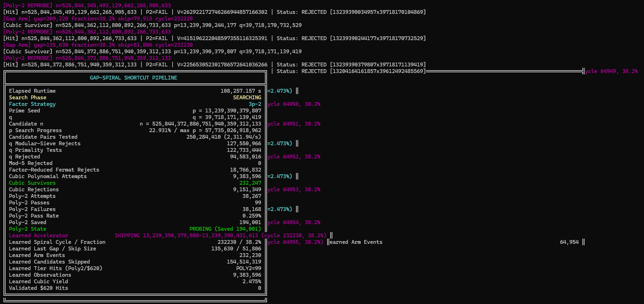The image size is (644, 304).
Task: Click the SEARCHING phase status value
Action: [247, 98]
